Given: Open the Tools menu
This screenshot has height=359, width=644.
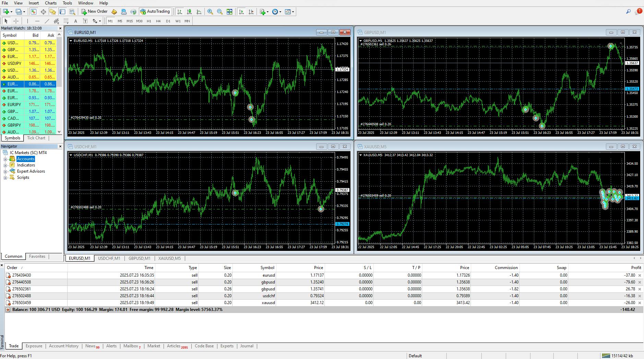Looking at the screenshot, I should [68, 3].
